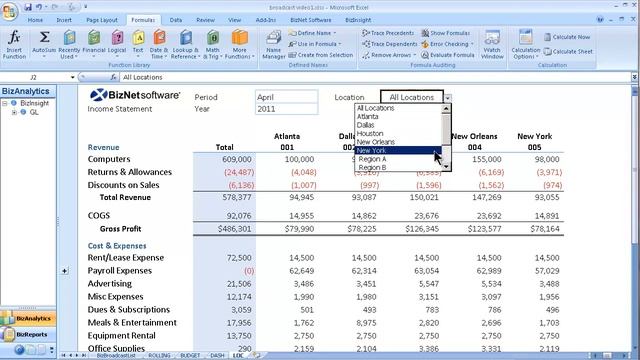Open Calculation Options
The height and width of the screenshot is (360, 640).
(525, 45)
